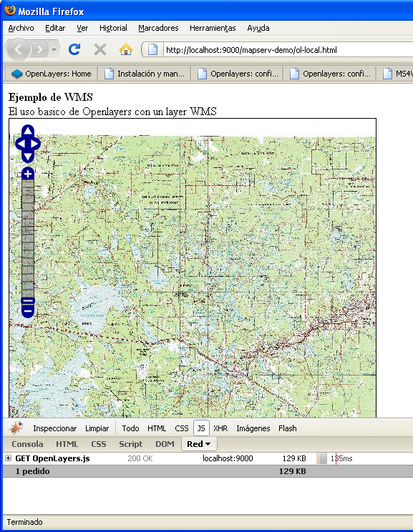This screenshot has height=532, width=413.
Task: Switch to the Consola tab
Action: 27,444
